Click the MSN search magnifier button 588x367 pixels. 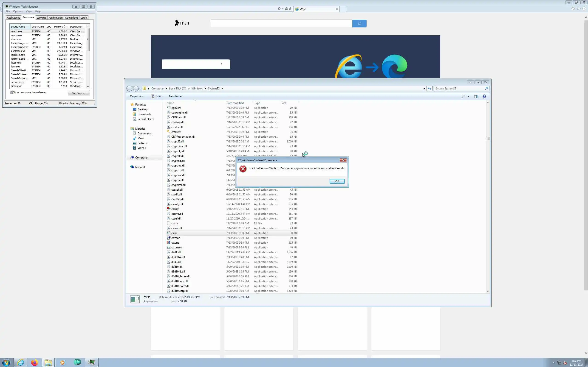(359, 24)
